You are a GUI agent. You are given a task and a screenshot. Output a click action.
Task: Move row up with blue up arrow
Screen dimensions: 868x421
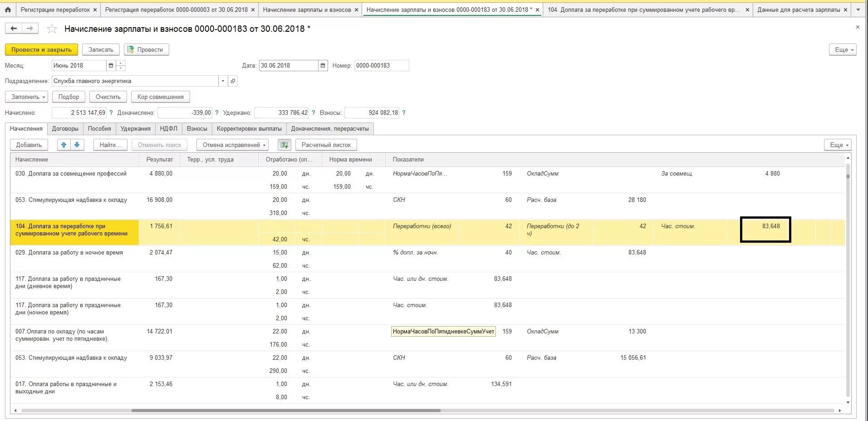(64, 145)
